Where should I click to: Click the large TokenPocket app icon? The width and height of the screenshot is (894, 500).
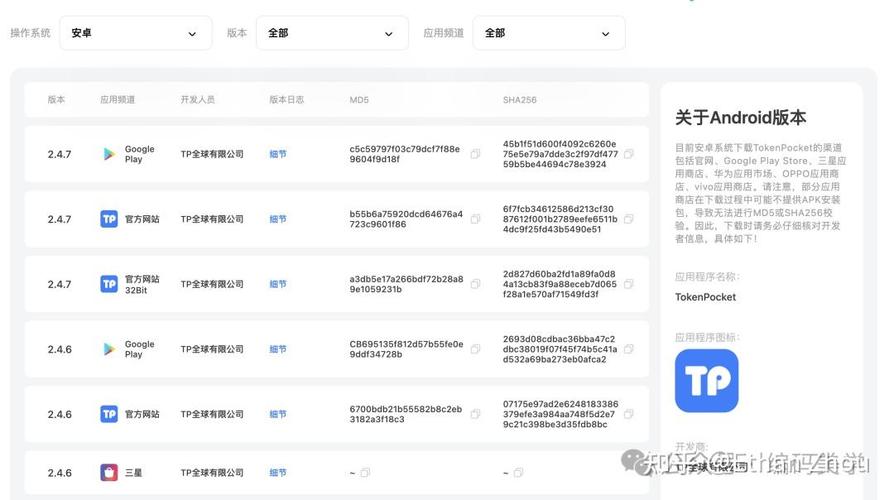tap(706, 381)
